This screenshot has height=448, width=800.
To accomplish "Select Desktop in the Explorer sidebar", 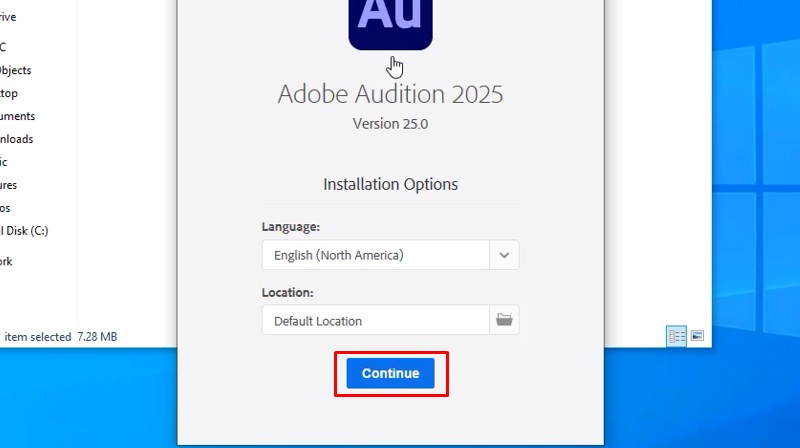I will [x=9, y=93].
